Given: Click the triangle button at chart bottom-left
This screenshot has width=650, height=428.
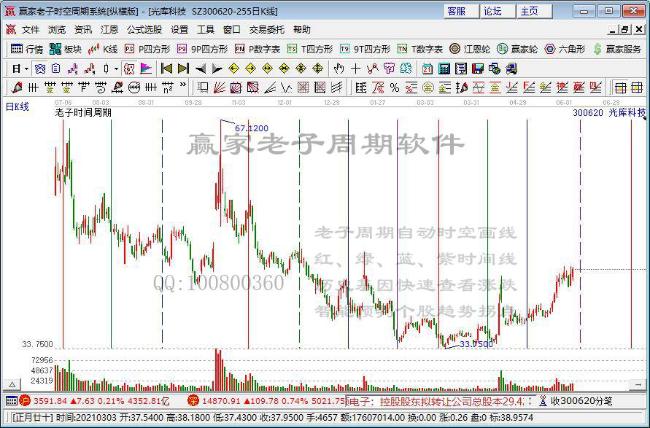Looking at the screenshot, I should (12, 384).
